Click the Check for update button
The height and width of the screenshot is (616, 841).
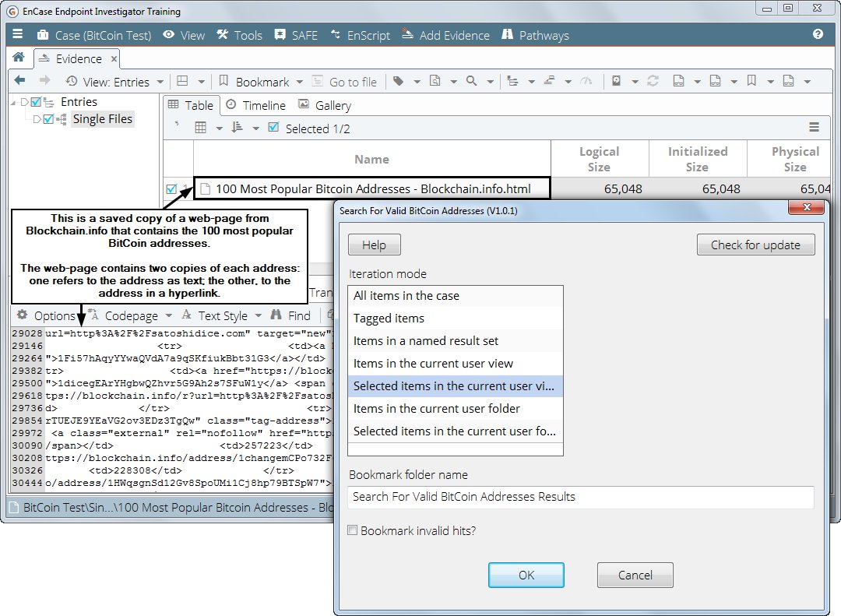(755, 245)
